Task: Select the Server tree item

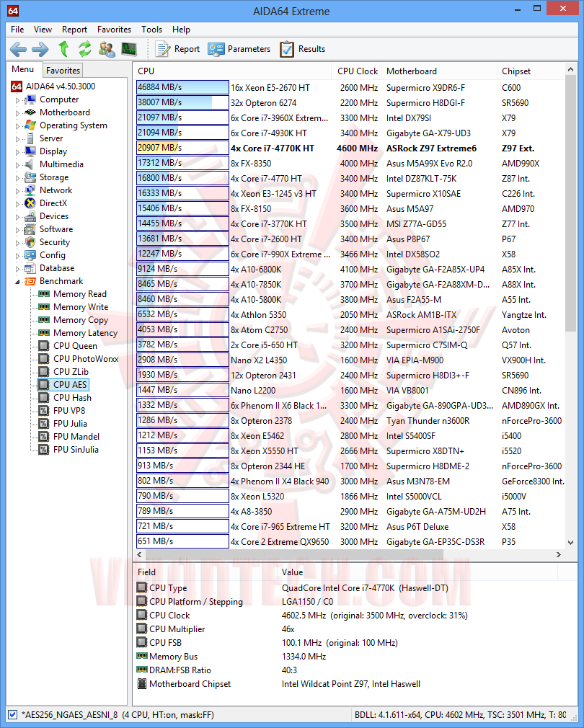Action: 51,138
